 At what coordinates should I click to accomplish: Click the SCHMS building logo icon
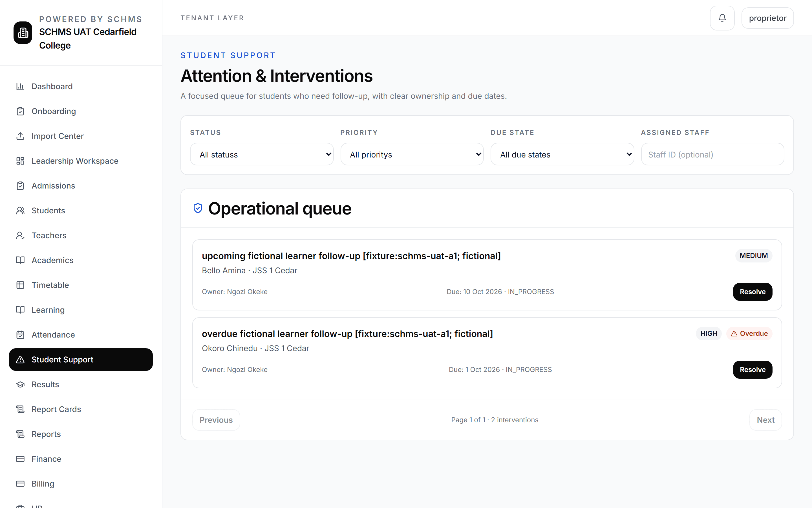tap(23, 32)
